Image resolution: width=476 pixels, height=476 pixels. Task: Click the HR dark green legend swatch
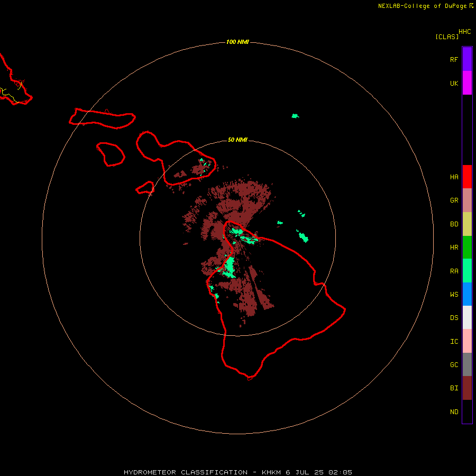pyautogui.click(x=467, y=247)
